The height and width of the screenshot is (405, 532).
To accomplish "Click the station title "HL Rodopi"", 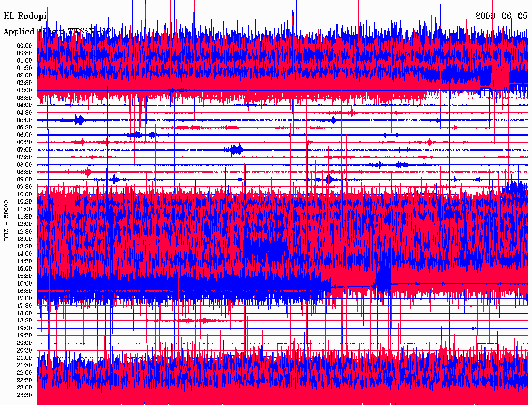I will pos(25,16).
